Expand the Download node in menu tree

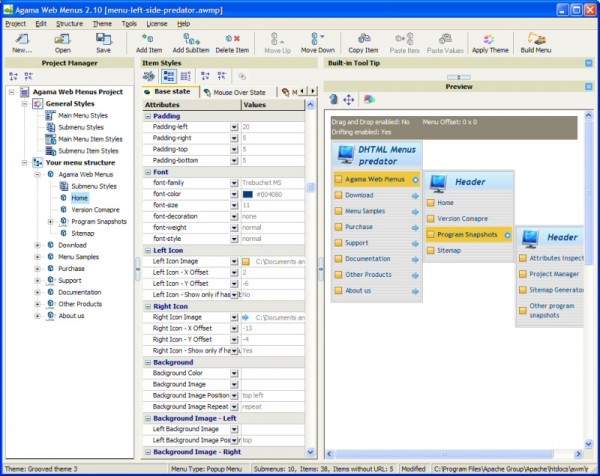[37, 245]
